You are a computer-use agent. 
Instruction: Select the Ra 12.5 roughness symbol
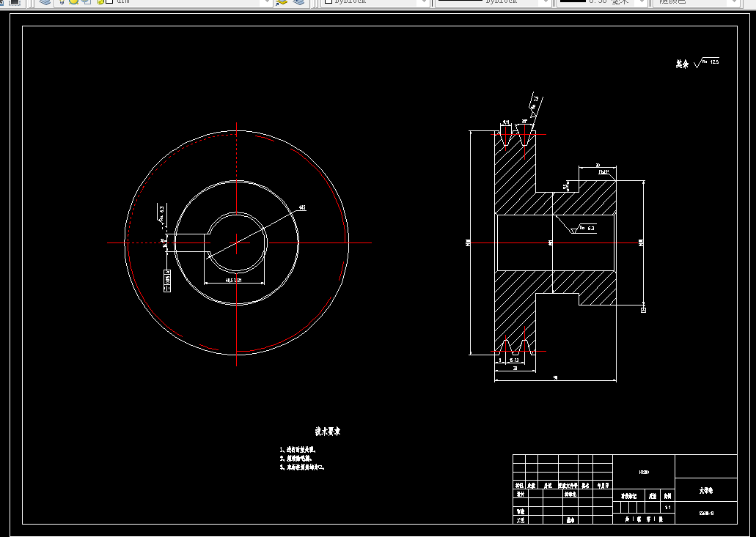click(707, 62)
